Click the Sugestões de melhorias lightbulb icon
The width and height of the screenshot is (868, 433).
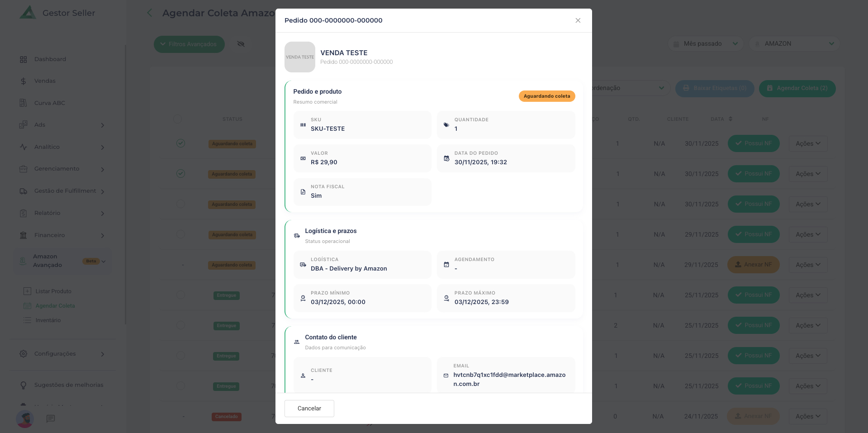(24, 385)
